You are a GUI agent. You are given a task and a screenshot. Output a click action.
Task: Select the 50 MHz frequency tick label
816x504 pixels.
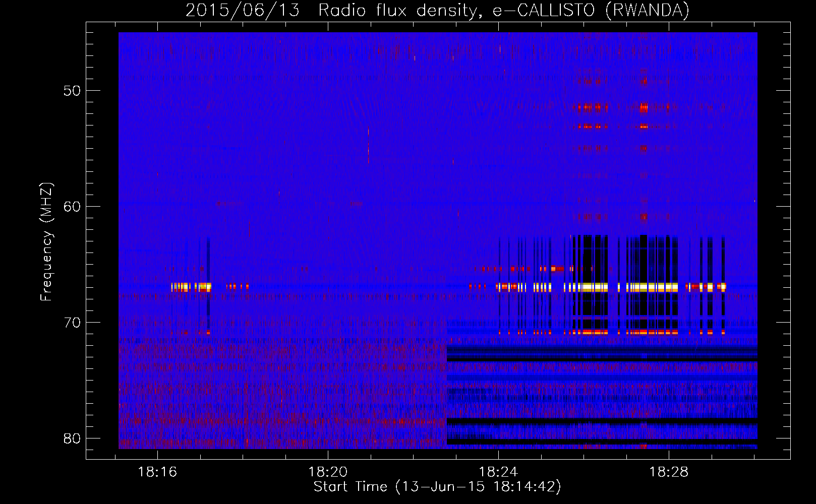72,91
